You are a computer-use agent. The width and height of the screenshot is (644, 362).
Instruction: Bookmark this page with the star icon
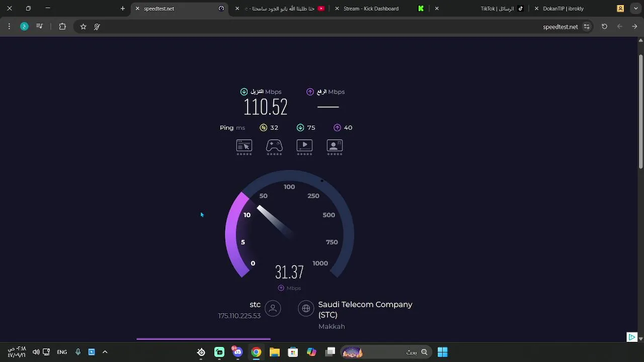pos(83,27)
